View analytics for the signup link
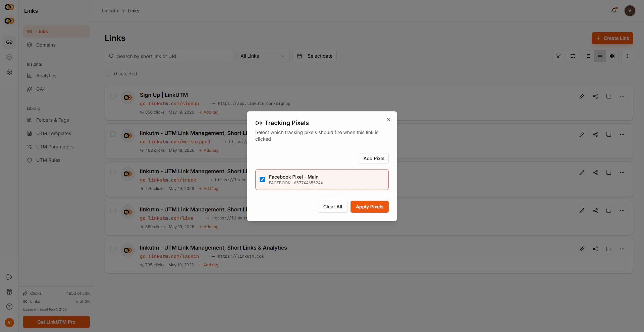The height and width of the screenshot is (332, 644). point(609,96)
